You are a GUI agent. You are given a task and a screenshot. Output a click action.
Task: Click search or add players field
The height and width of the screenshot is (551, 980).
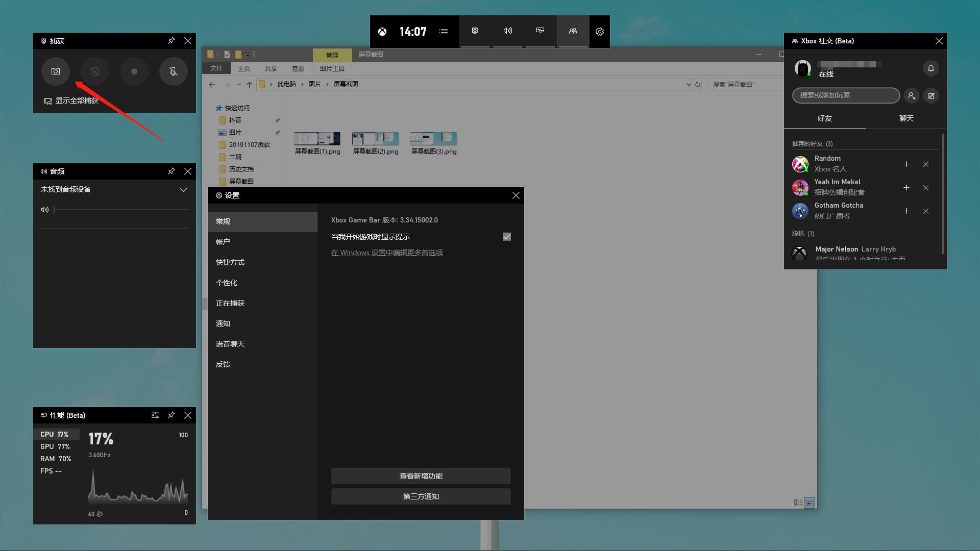pyautogui.click(x=846, y=95)
